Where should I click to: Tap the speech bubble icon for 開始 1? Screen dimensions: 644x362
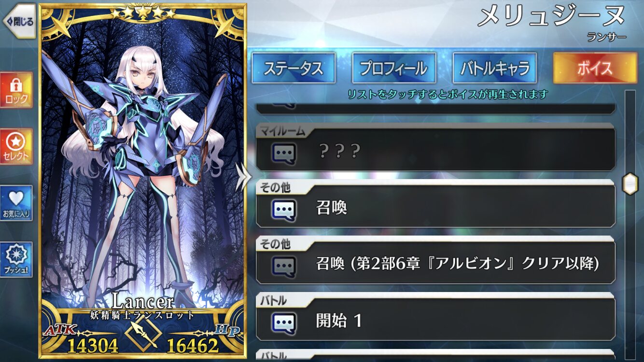284,322
